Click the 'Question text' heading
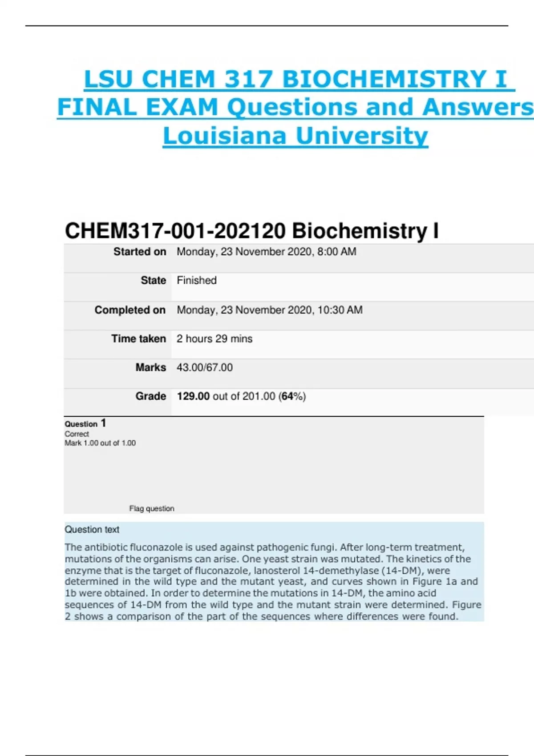 pos(92,529)
